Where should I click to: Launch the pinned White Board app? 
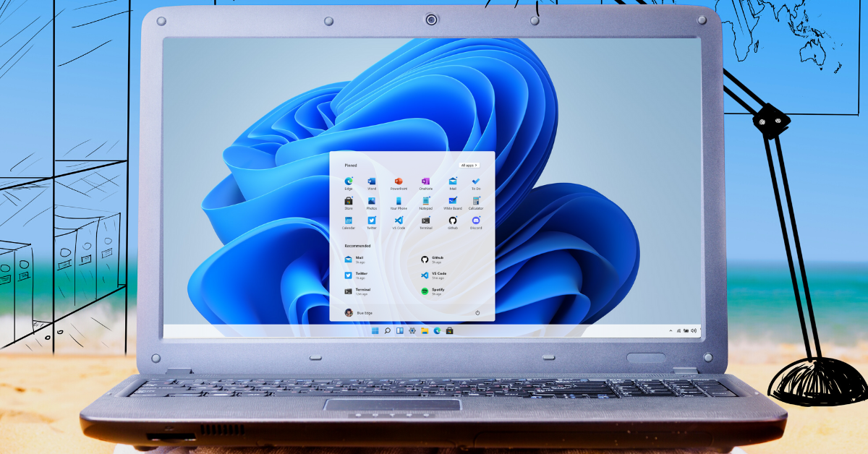click(452, 201)
